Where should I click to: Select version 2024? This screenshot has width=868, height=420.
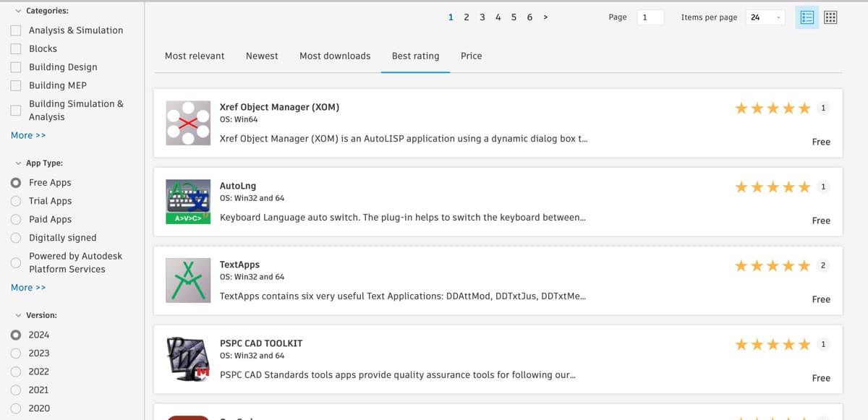click(16, 335)
